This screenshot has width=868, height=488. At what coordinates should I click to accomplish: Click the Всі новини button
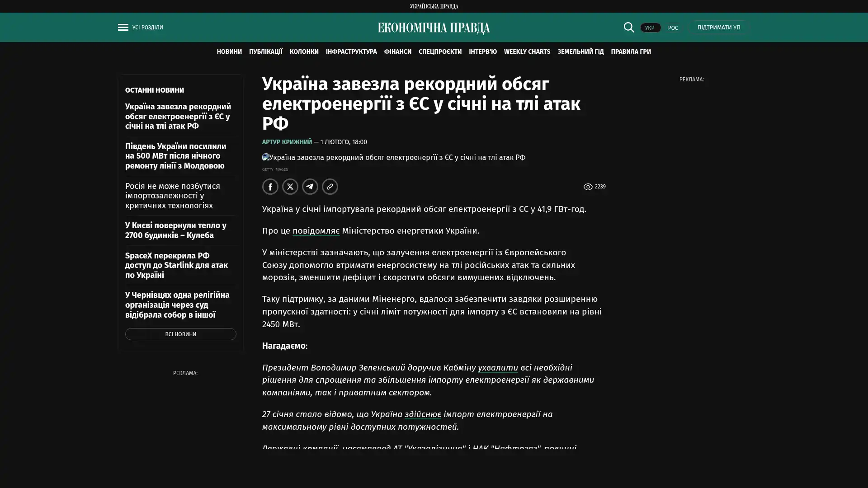180,334
